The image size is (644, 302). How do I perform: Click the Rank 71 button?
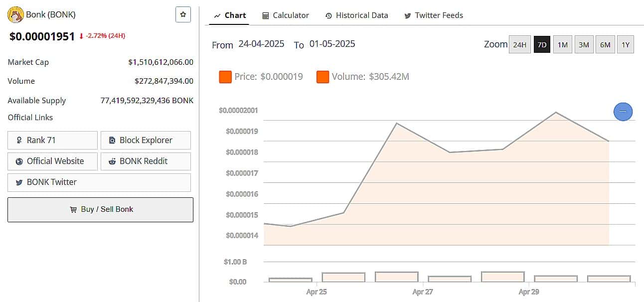pos(52,140)
